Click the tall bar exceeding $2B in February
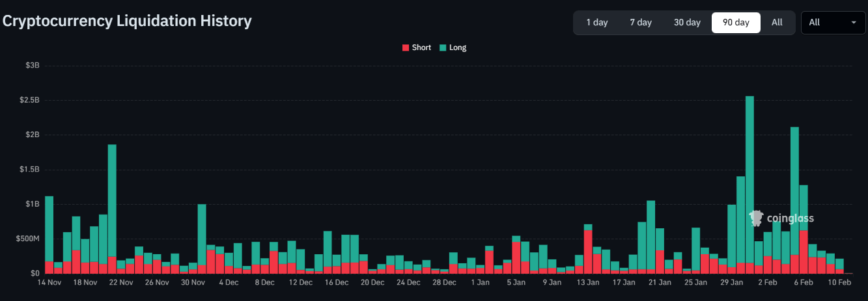This screenshot has height=301, width=868. [794, 195]
